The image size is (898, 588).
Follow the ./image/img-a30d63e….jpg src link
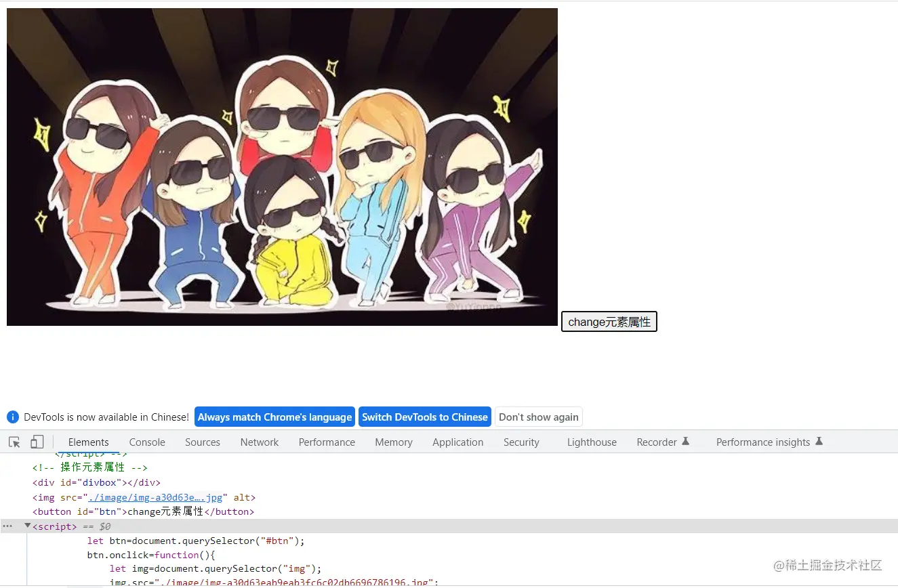[155, 497]
